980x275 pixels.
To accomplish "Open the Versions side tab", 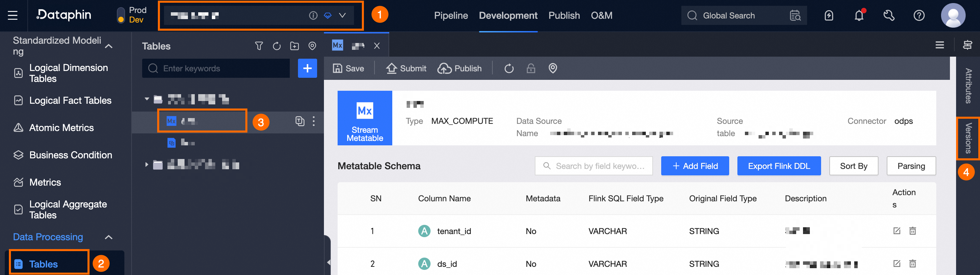I will click(968, 138).
